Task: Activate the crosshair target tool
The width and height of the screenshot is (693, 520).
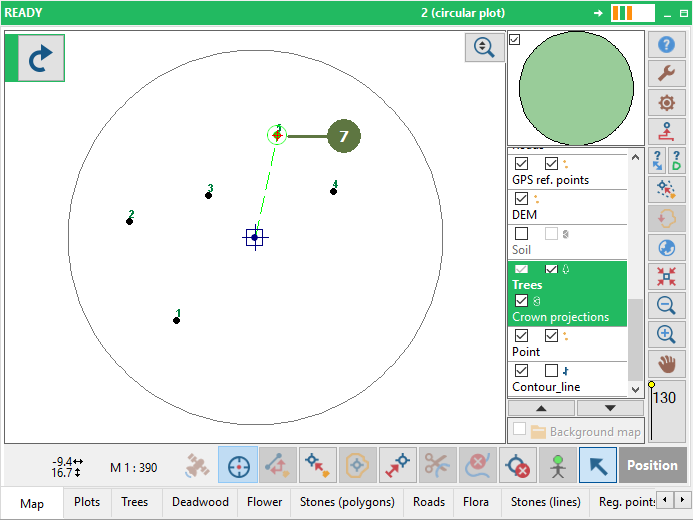Action: pos(238,465)
